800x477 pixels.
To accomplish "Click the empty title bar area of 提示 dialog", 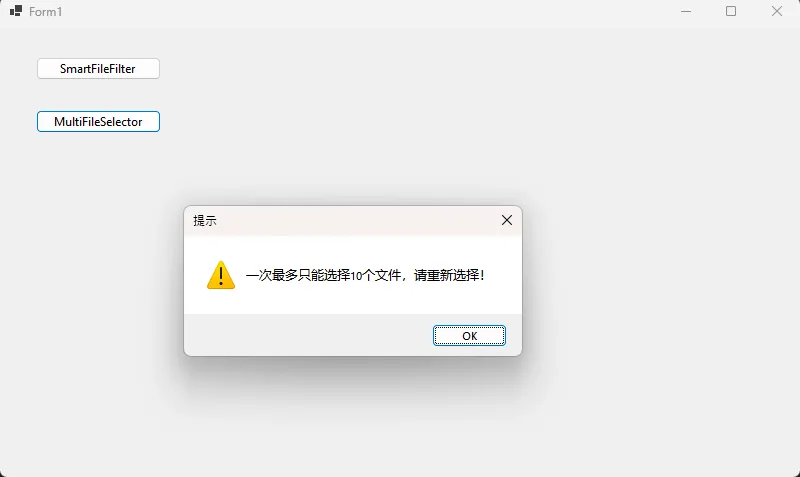I will pyautogui.click(x=357, y=220).
